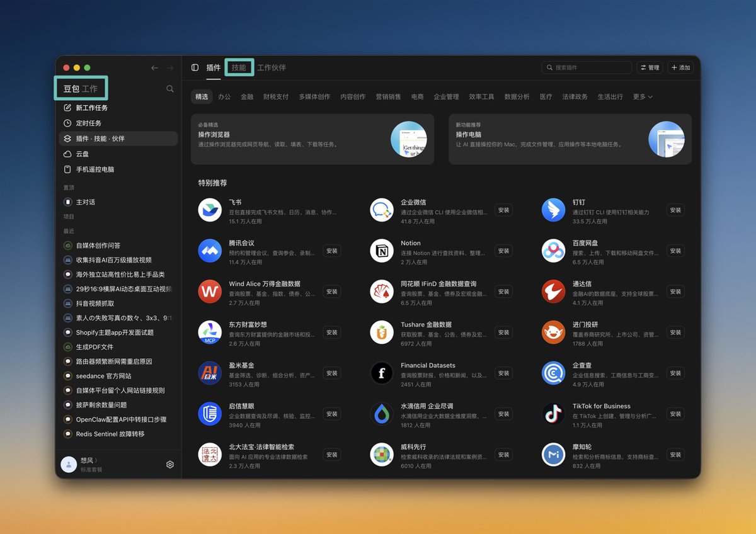Open settings via the gear icon
This screenshot has height=534, width=756.
coord(170,464)
